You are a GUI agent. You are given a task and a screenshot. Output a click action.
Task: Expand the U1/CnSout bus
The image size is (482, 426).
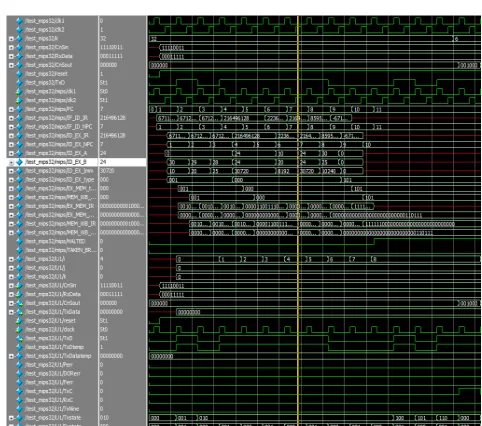[x=11, y=303]
